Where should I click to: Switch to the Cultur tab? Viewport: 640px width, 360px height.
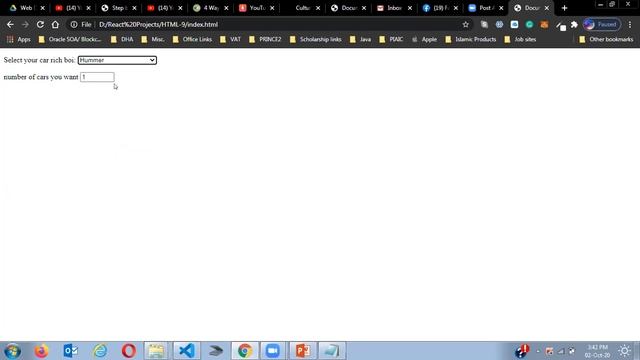click(302, 8)
